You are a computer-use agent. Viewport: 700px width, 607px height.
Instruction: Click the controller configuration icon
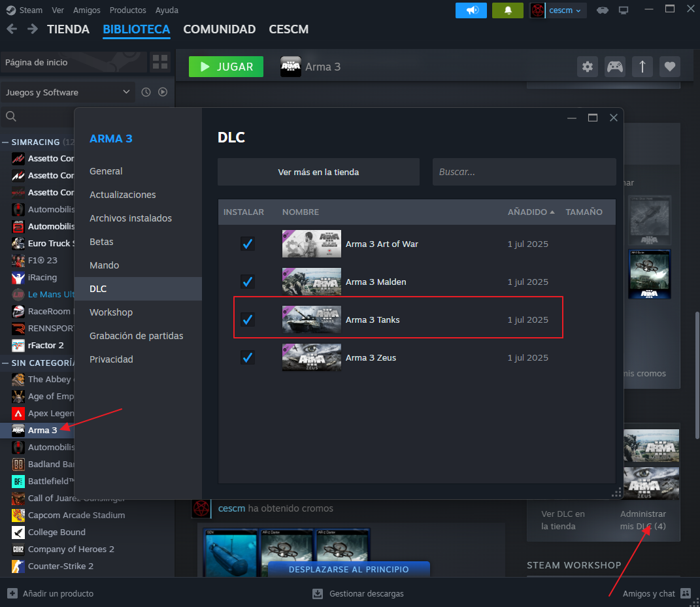coord(615,67)
